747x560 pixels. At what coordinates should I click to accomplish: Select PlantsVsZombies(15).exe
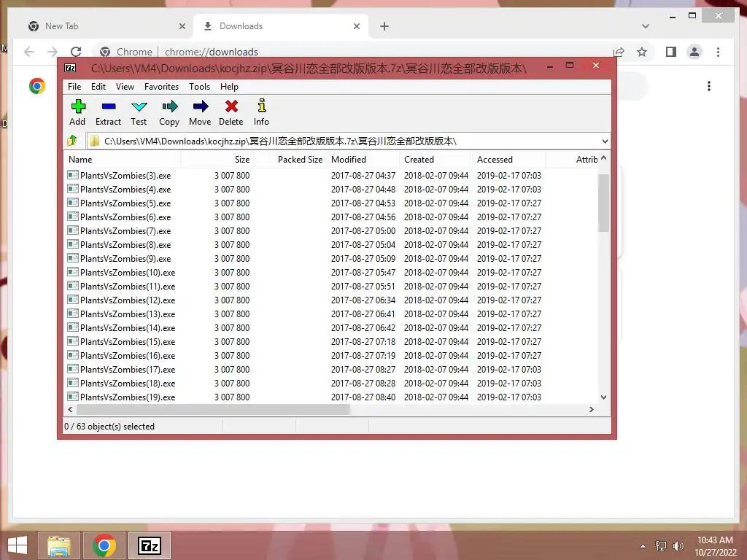click(x=128, y=342)
